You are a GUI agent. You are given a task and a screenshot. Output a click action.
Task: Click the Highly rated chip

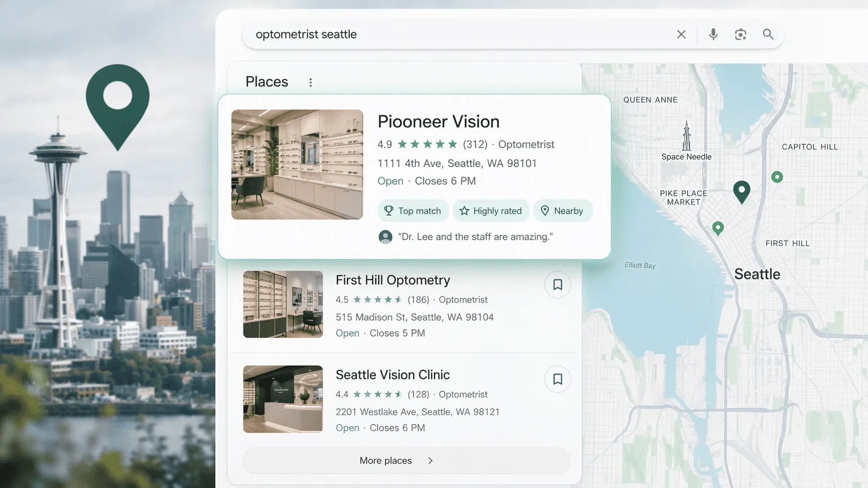pyautogui.click(x=491, y=211)
